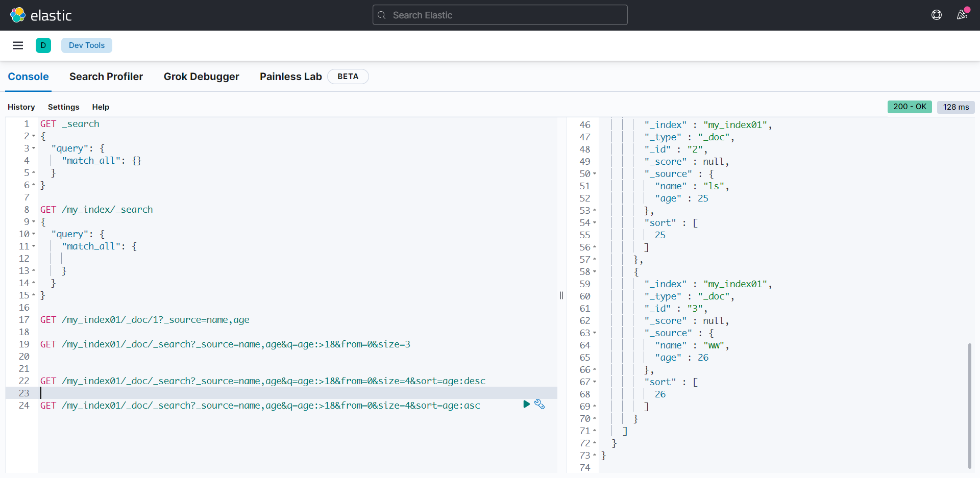980x478 pixels.
Task: Open the wrench actions menu for request
Action: click(x=540, y=405)
